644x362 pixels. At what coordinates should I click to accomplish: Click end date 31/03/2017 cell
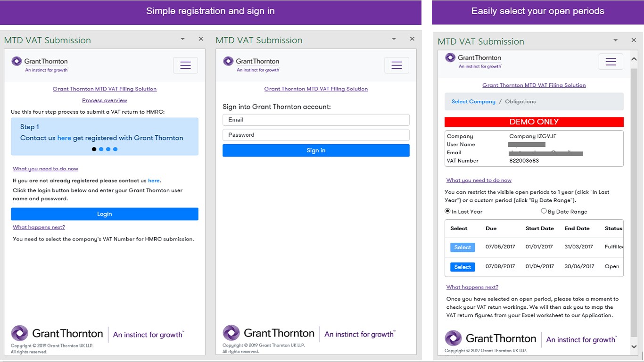click(x=579, y=247)
